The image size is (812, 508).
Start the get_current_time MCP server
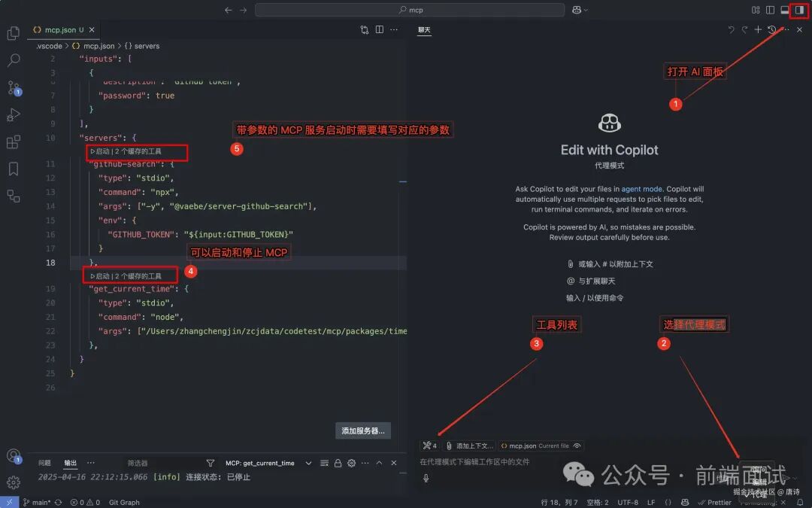click(x=99, y=276)
